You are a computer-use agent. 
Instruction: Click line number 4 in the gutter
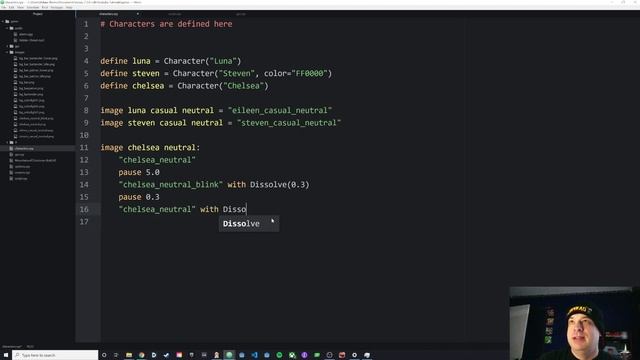[x=86, y=61]
